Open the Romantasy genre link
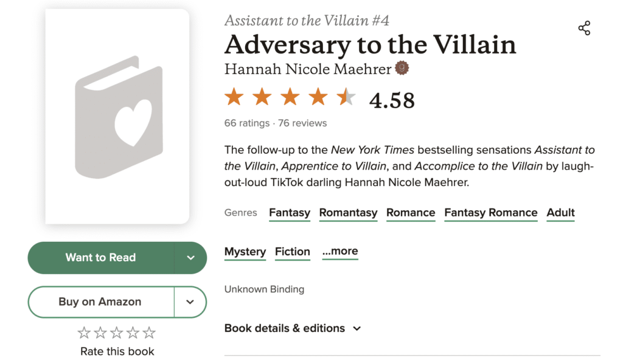The width and height of the screenshot is (623, 364). click(348, 213)
